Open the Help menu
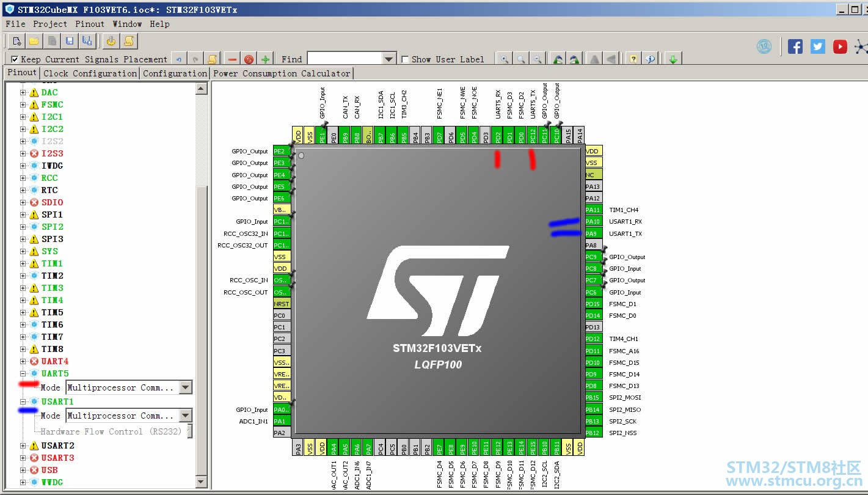The width and height of the screenshot is (868, 495). [159, 24]
